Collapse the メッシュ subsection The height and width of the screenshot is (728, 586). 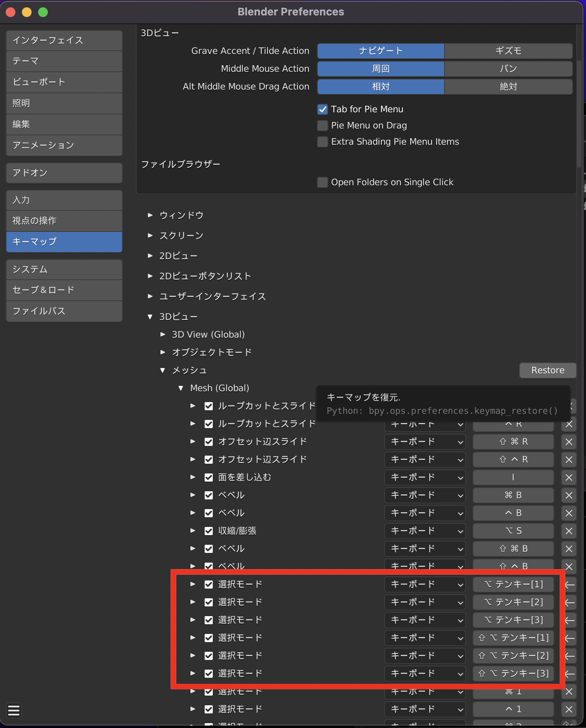163,370
